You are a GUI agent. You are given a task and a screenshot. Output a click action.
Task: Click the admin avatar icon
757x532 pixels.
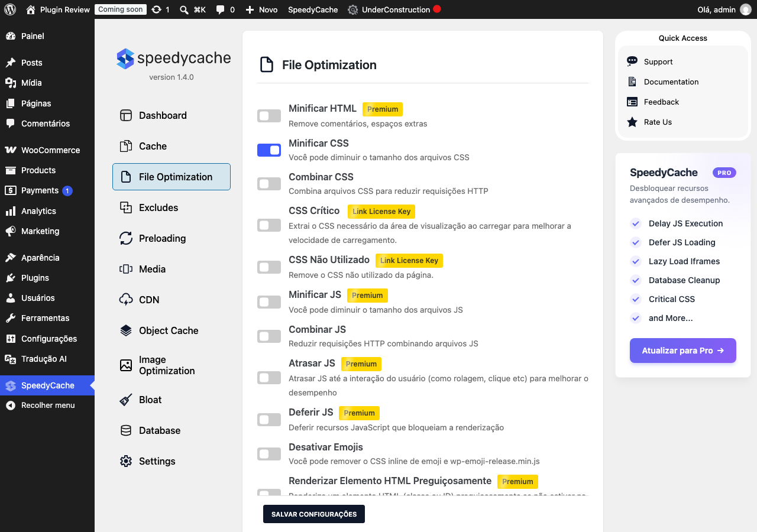coord(745,9)
